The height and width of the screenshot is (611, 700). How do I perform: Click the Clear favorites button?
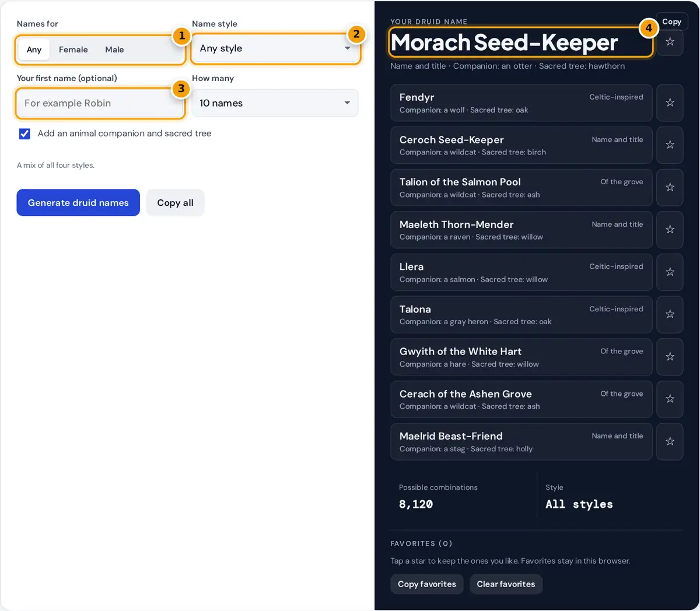[x=506, y=584]
